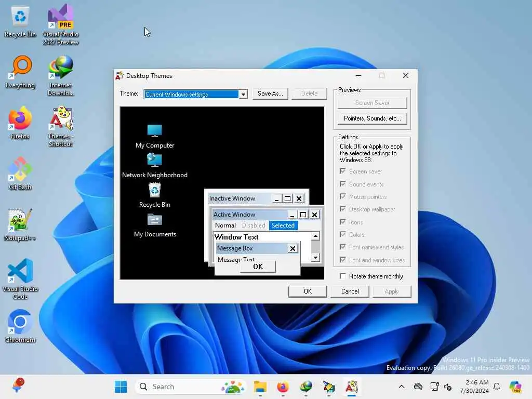Click the Desktop Themes taskbar icon

[352, 387]
